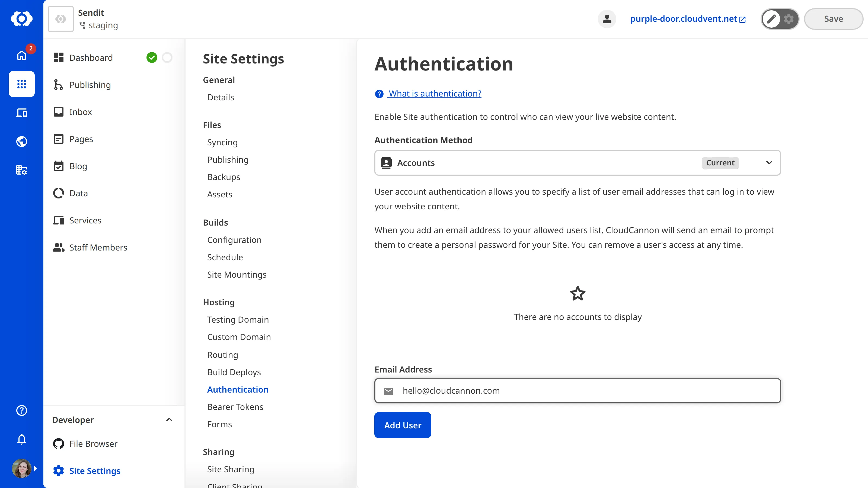
Task: Click the Site Settings gear icon
Action: pyautogui.click(x=59, y=471)
